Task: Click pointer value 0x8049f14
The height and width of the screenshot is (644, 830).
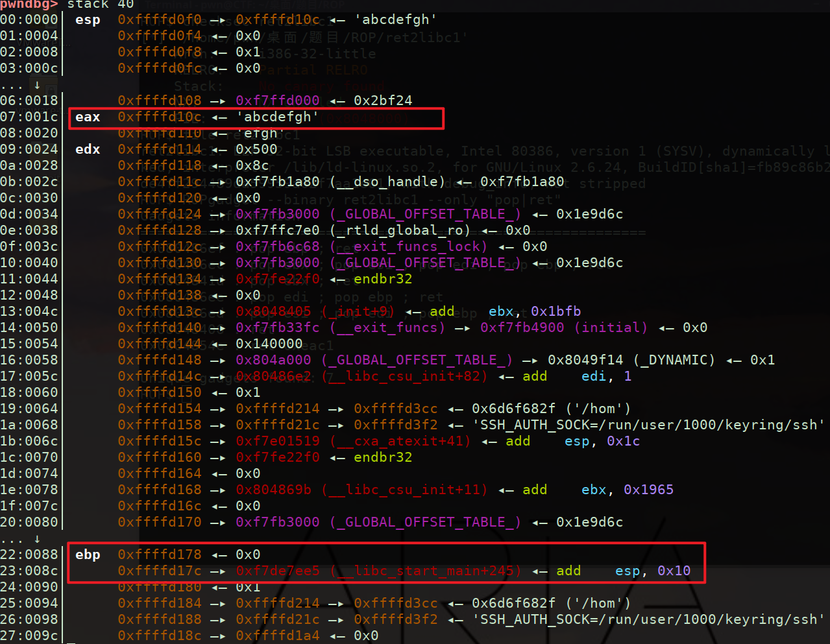Action: tap(585, 361)
